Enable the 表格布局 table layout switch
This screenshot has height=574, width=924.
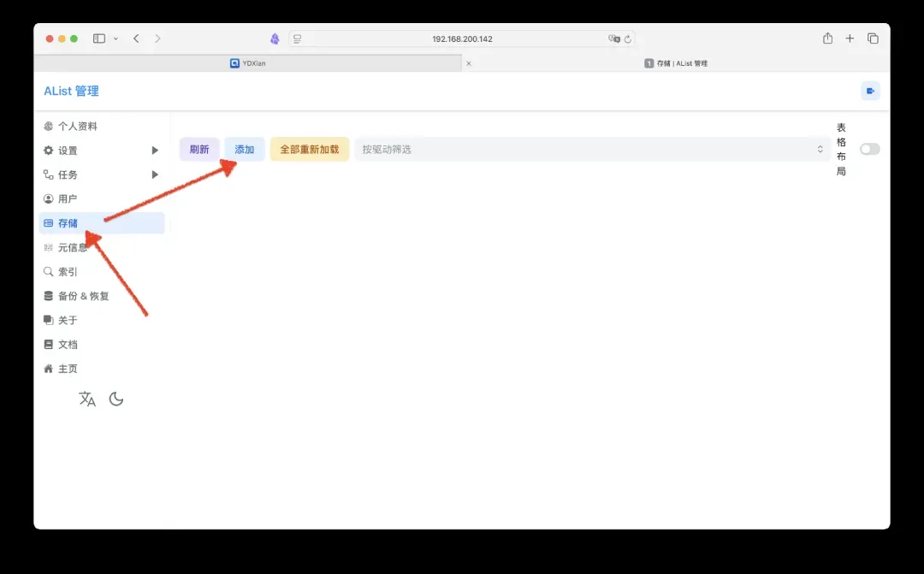pyautogui.click(x=869, y=149)
